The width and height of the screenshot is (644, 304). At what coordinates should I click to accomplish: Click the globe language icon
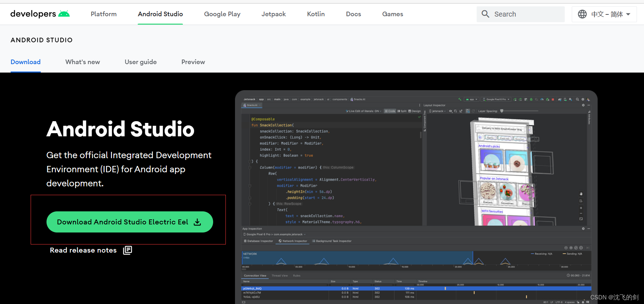coord(582,14)
